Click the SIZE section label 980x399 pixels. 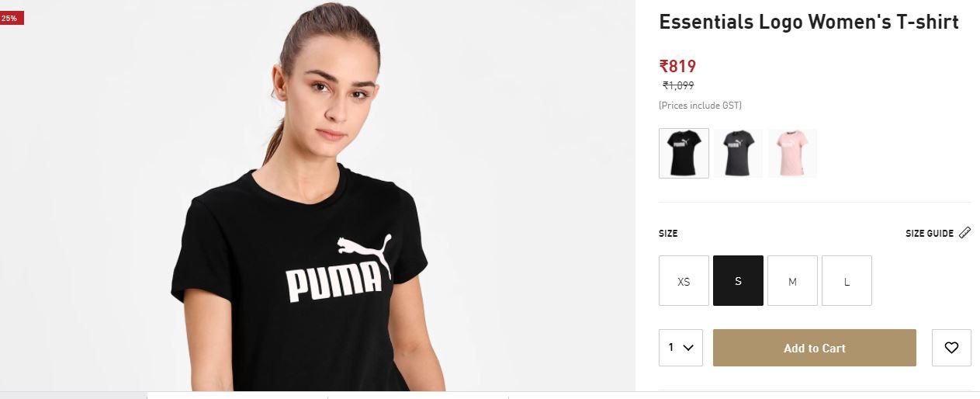click(668, 234)
